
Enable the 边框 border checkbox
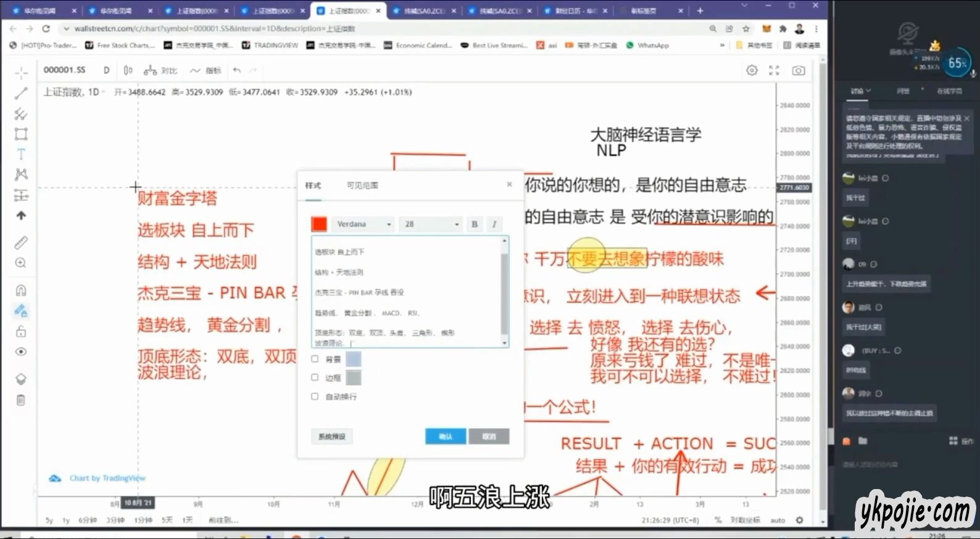pos(315,377)
